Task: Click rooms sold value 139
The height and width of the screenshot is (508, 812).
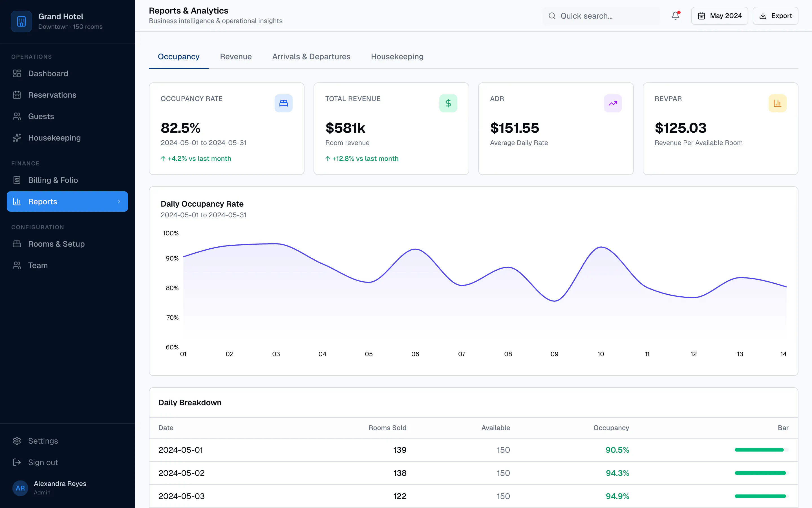Action: pos(400,450)
